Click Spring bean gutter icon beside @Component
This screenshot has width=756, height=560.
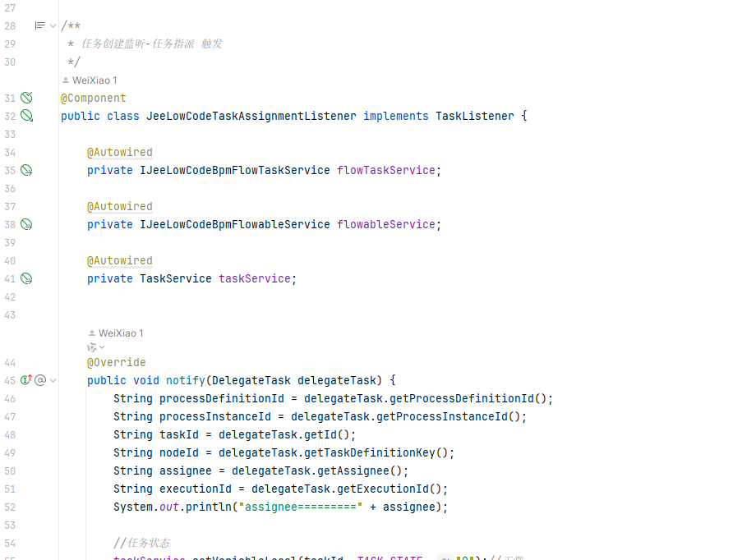(x=26, y=98)
